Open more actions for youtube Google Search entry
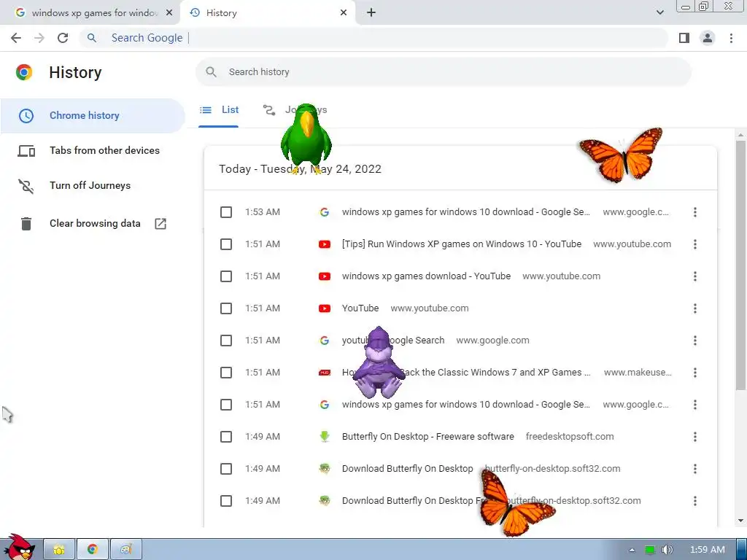The width and height of the screenshot is (747, 560). coord(695,341)
